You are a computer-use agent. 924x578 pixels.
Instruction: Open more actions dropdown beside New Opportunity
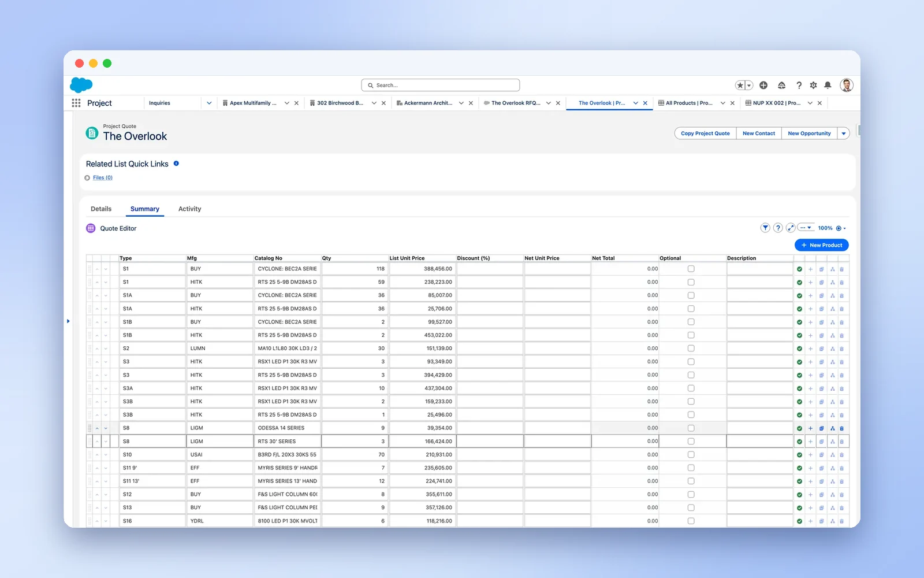(x=844, y=134)
